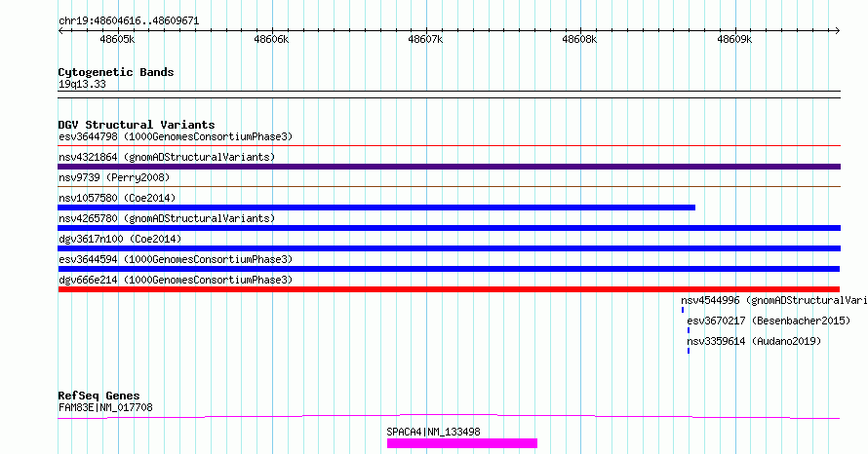The width and height of the screenshot is (868, 454).
Task: Click the 48605k ruler tick label
Action: [117, 39]
